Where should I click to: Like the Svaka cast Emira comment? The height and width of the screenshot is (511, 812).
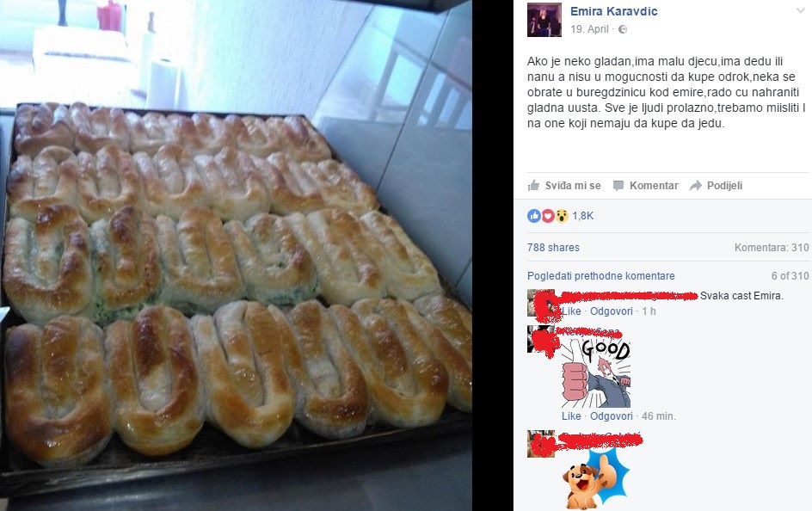571,311
